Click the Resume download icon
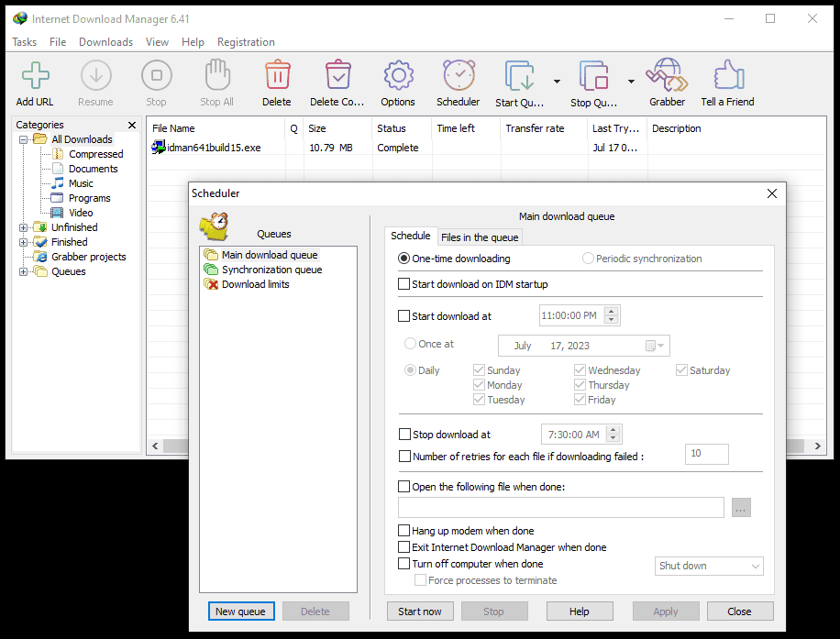Screen dimensions: 840x639 coord(96,75)
